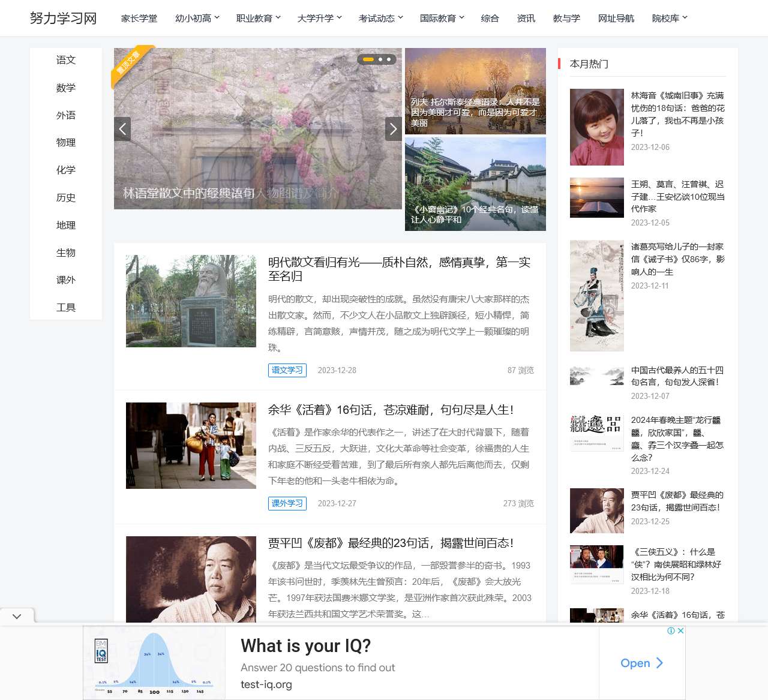Open ink landscape thumbnail in sidebar

597,375
